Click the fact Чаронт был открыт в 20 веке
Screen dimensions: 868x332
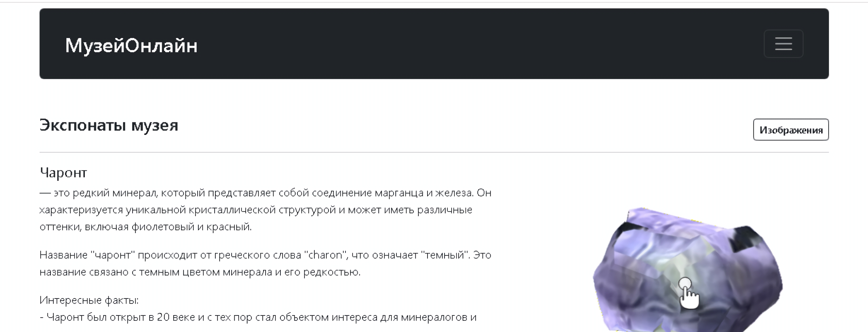258,317
